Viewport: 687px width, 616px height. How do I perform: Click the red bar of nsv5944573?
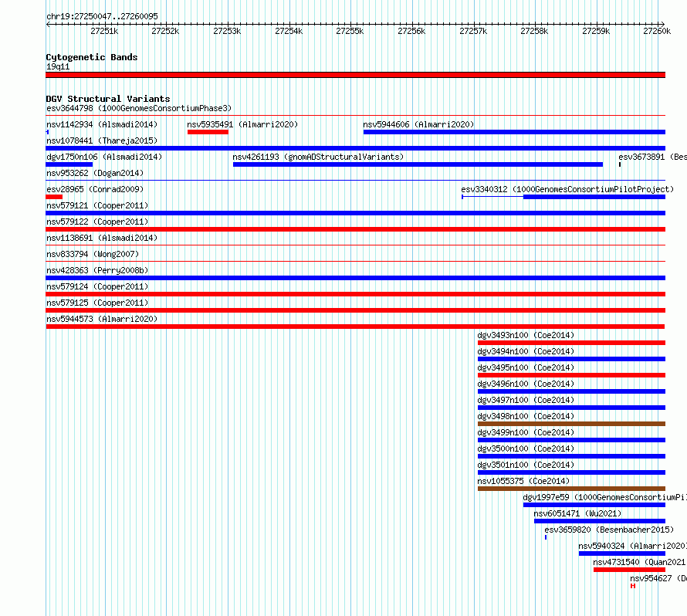(x=355, y=327)
